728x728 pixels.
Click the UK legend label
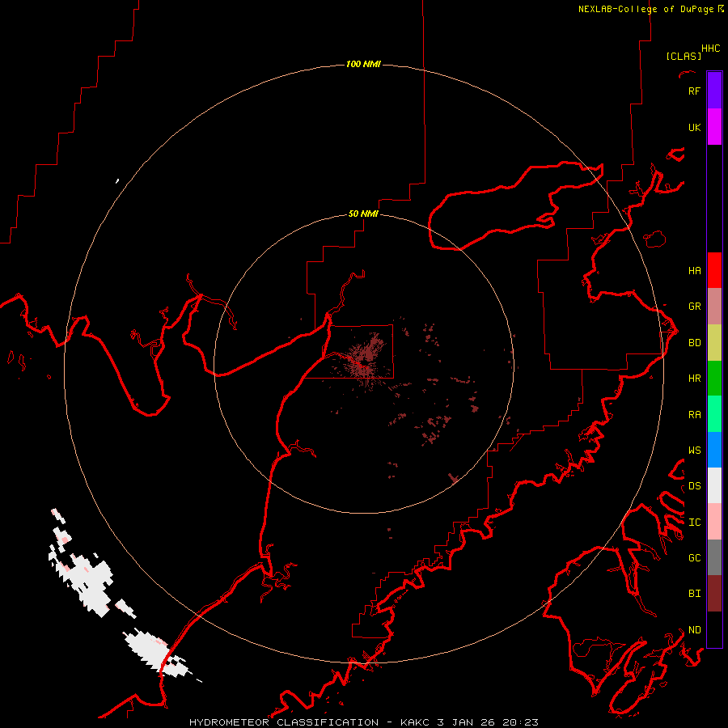[x=694, y=128]
